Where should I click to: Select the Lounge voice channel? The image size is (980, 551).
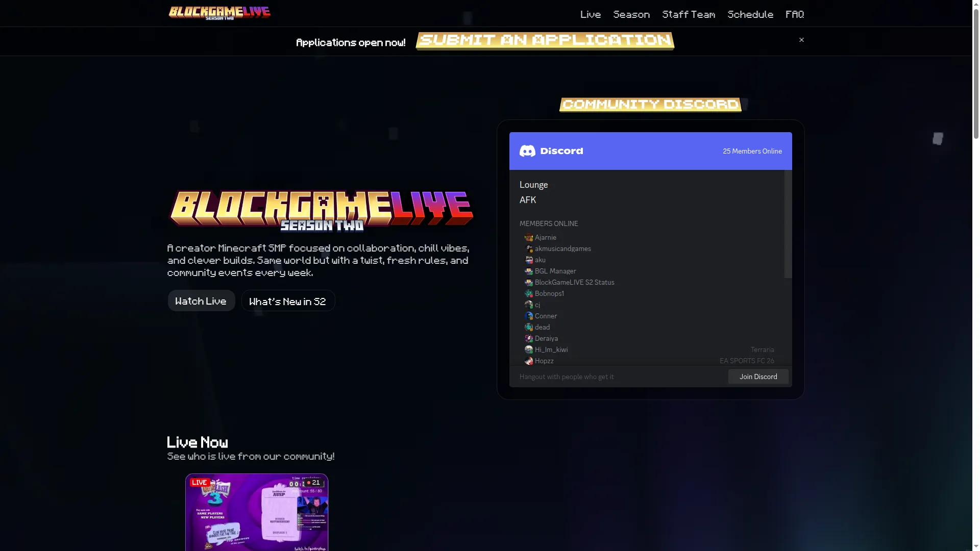tap(533, 185)
